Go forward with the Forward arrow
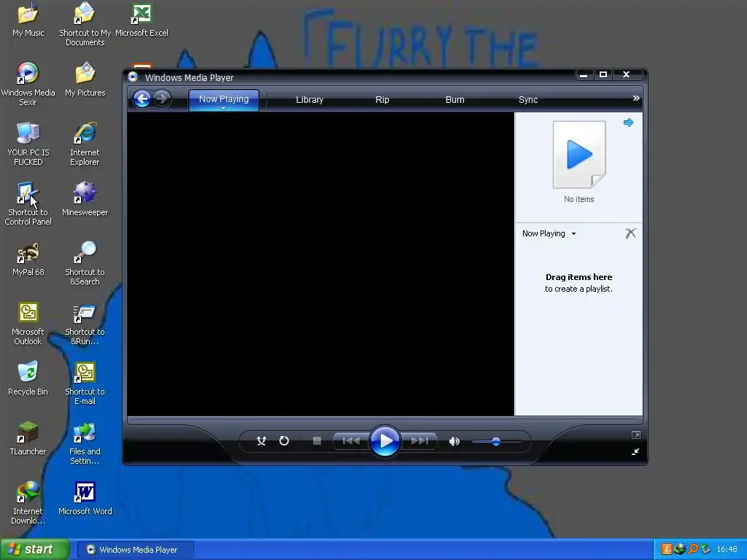The width and height of the screenshot is (747, 560). point(163,99)
